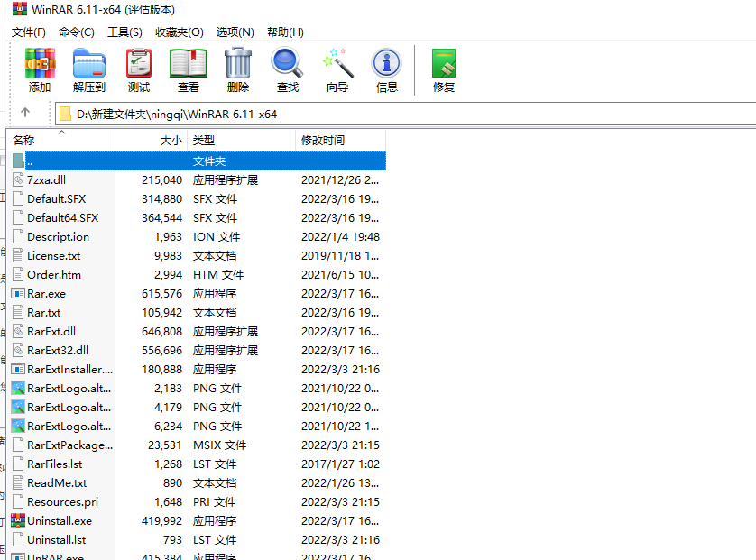756x560 pixels.
Task: Select the Uninstall.lst file name
Action: pos(57,540)
